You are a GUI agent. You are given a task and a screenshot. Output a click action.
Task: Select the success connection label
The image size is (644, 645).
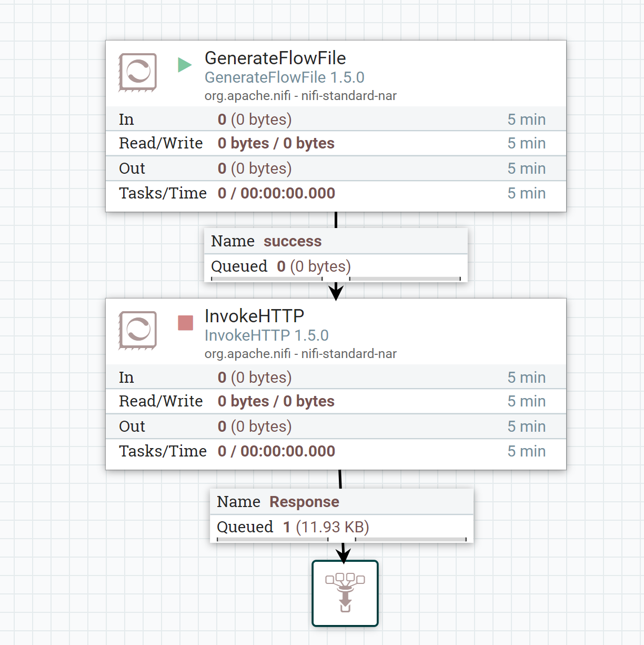293,241
